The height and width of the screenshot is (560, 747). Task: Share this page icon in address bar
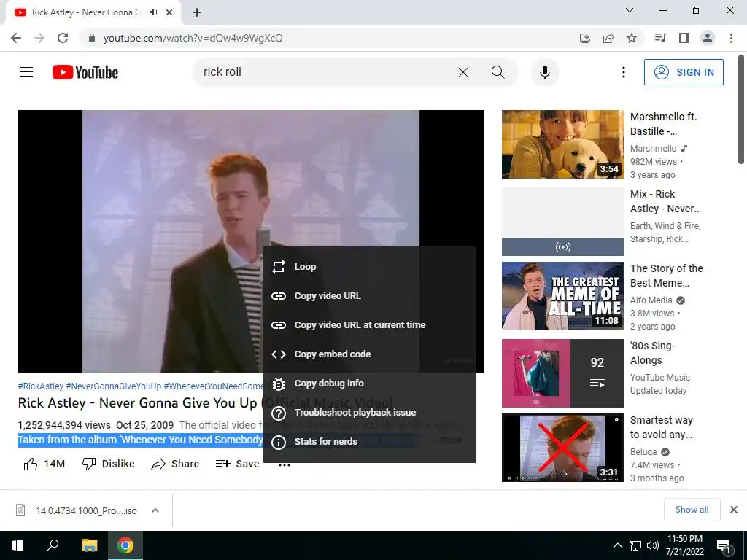pyautogui.click(x=608, y=38)
